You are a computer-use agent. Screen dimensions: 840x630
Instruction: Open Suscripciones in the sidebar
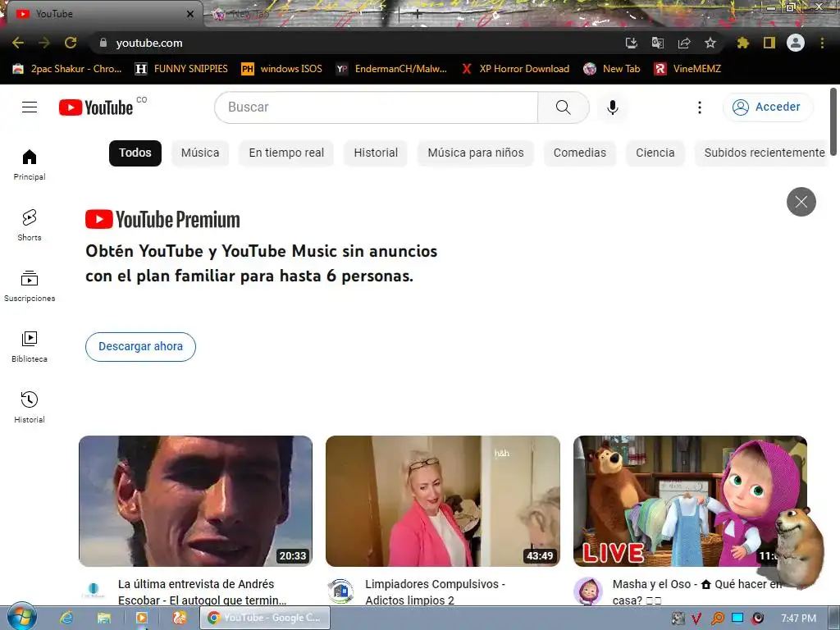tap(30, 286)
